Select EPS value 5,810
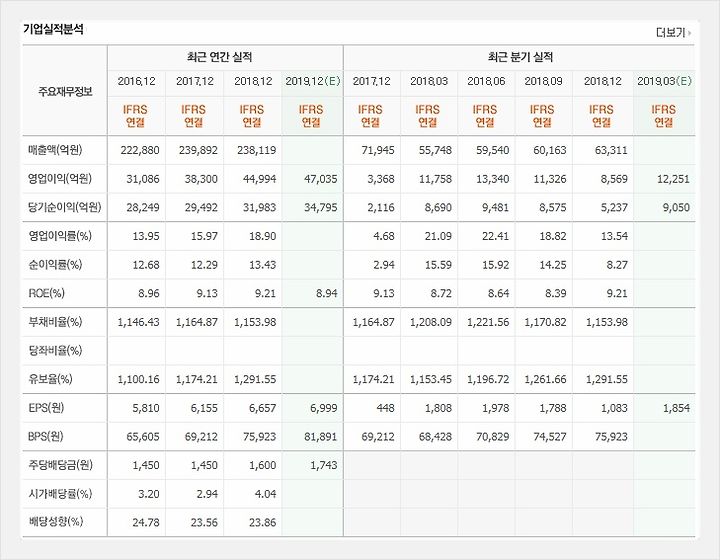 click(146, 408)
